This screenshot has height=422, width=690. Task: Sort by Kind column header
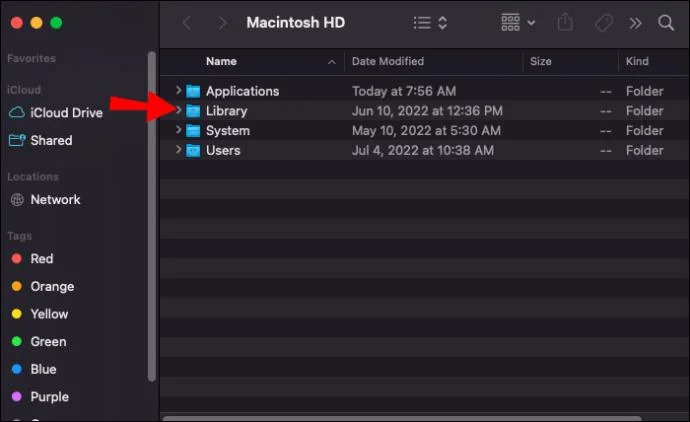click(637, 61)
